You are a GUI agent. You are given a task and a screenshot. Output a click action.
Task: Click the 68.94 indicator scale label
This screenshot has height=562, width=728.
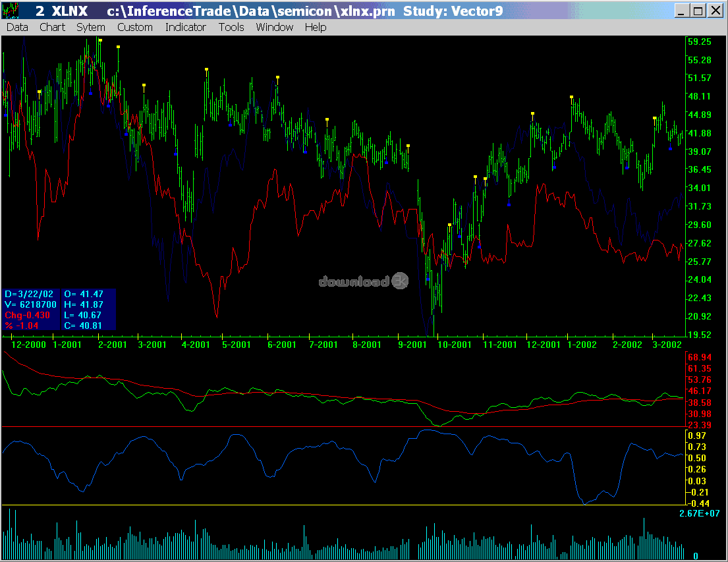[x=700, y=357]
